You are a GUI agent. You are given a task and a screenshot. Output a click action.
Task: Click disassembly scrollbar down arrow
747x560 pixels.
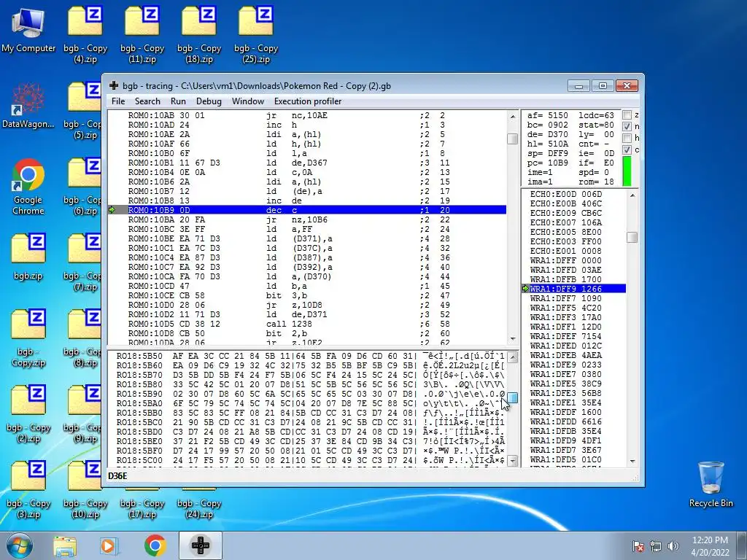click(513, 338)
